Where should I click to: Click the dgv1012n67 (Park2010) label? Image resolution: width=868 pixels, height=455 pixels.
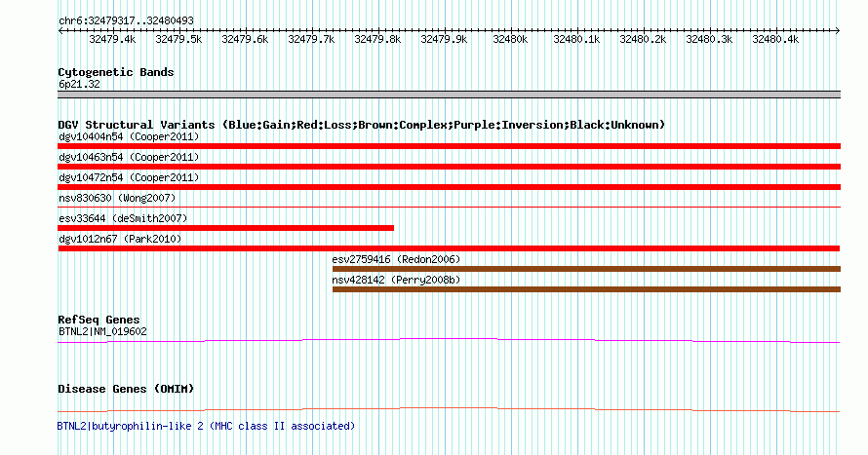pyautogui.click(x=120, y=239)
